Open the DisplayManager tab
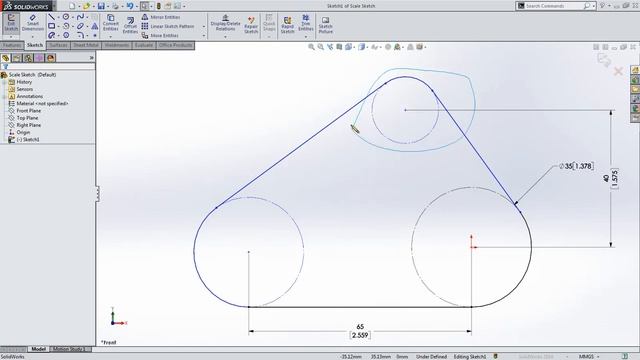The height and width of the screenshot is (360, 640). click(51, 58)
